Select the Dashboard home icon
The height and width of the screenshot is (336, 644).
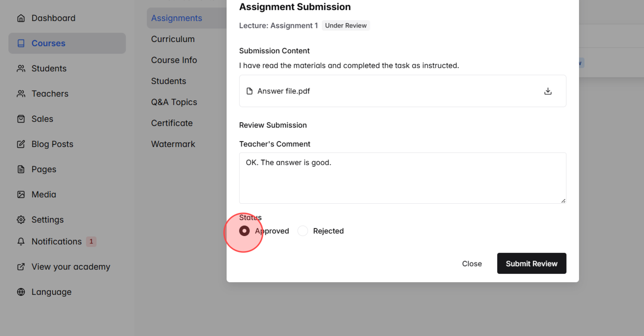21,18
